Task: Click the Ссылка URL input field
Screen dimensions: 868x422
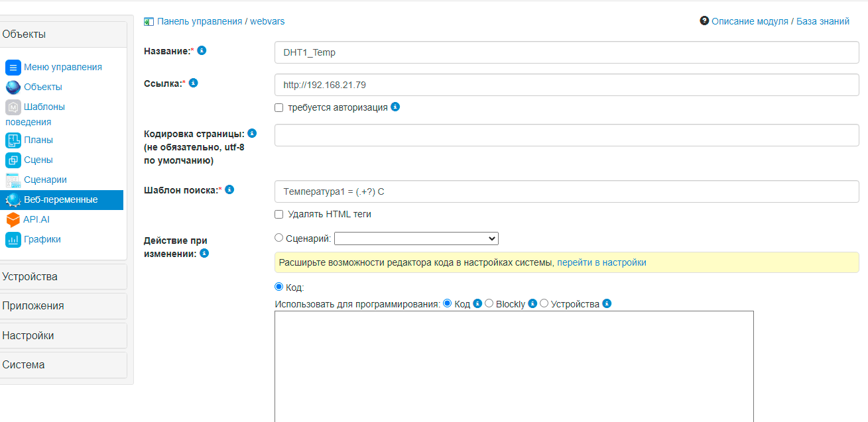Action: [566, 85]
